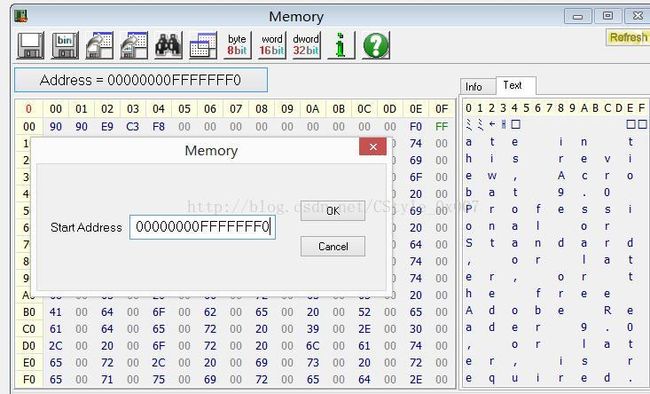650x394 pixels.
Task: Click the Memory app icon in title bar
Action: tap(21, 17)
